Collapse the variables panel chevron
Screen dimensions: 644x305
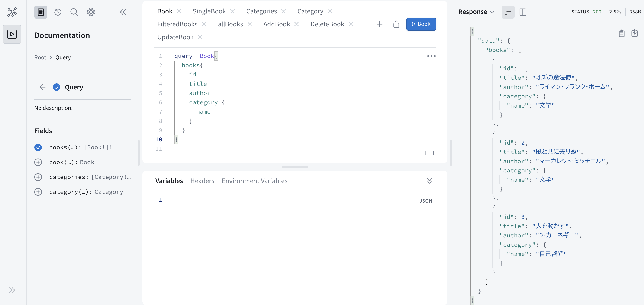point(429,180)
